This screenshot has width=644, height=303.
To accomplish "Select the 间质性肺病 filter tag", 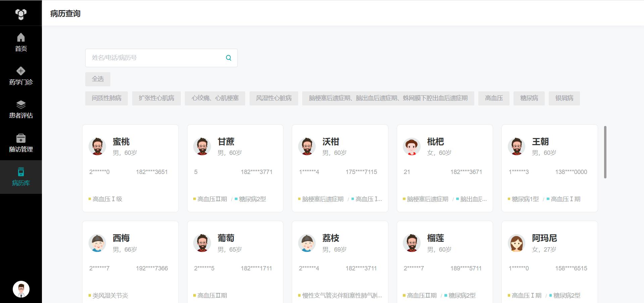I will (x=106, y=98).
